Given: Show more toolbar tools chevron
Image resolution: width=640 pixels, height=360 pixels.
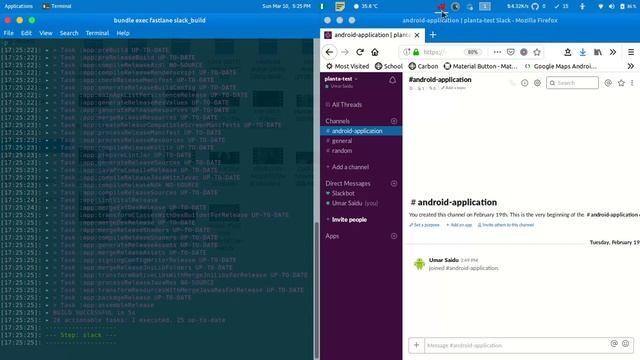Looking at the screenshot, I should click(613, 52).
